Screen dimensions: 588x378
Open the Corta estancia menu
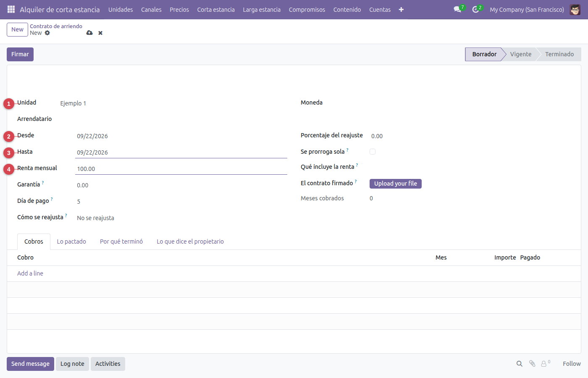(x=216, y=9)
